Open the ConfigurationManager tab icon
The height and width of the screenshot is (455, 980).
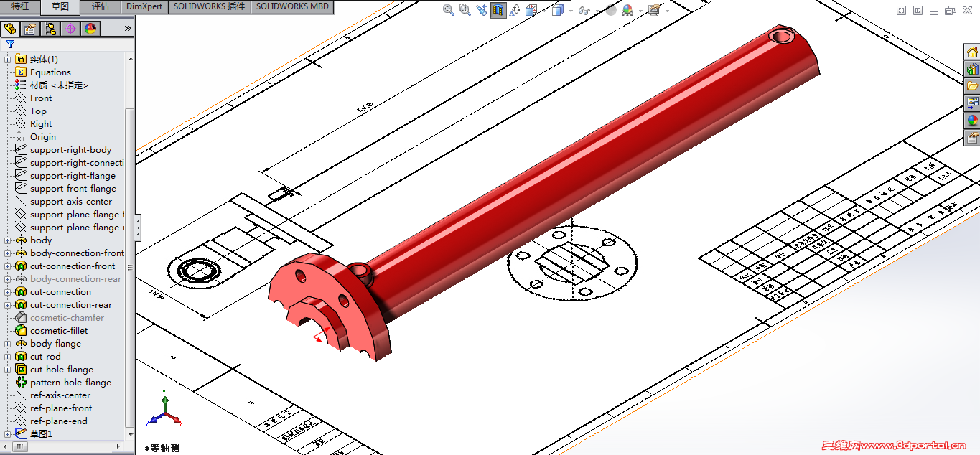(50, 29)
